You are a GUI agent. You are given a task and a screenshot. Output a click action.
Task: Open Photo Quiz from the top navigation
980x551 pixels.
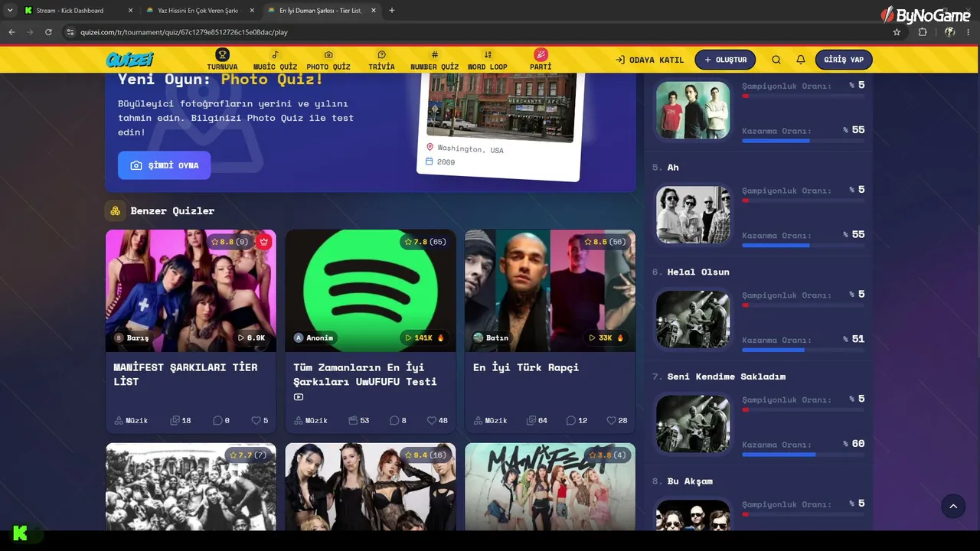point(328,60)
